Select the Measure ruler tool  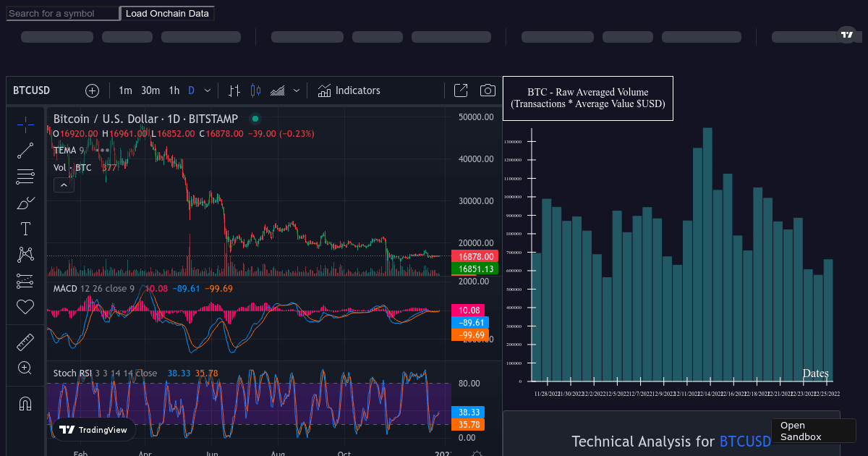(25, 342)
